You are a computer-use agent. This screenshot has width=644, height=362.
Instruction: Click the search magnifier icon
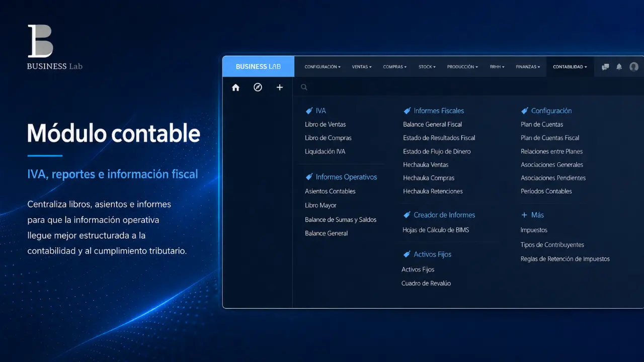click(304, 87)
